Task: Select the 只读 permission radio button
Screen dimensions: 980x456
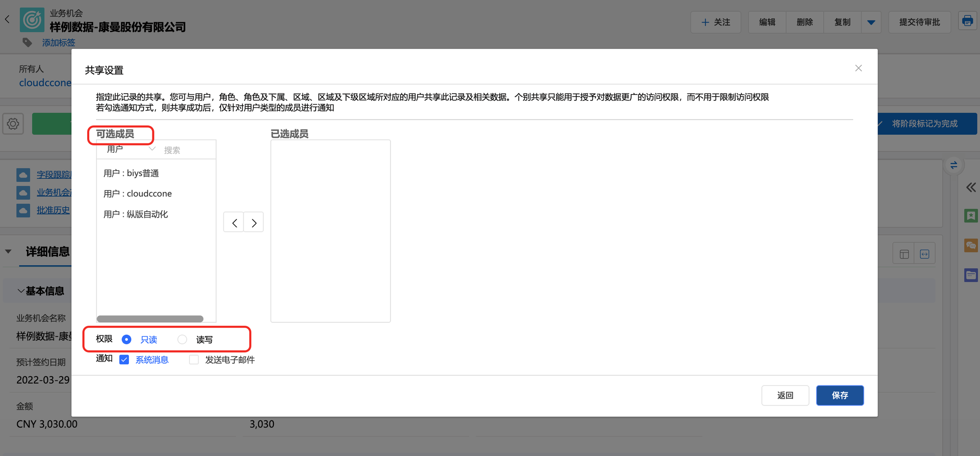Action: [x=126, y=339]
